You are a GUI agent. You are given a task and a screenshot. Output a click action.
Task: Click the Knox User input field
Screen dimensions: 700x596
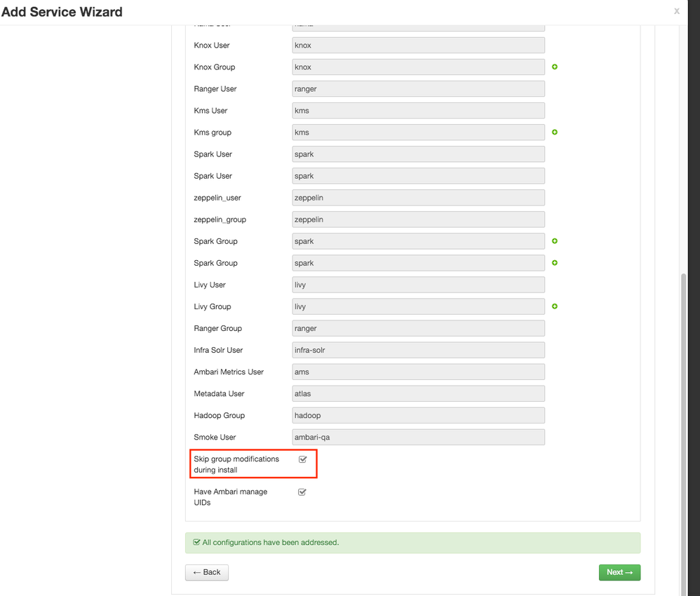tap(418, 45)
